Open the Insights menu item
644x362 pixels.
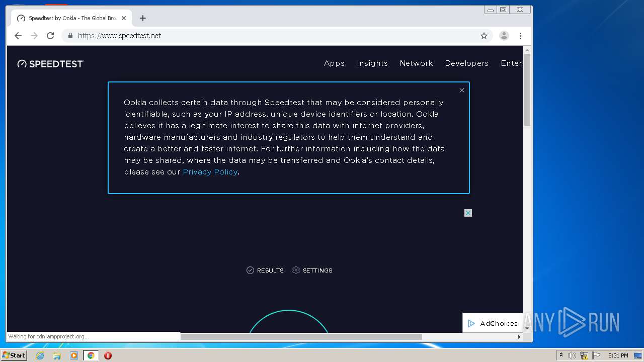372,63
